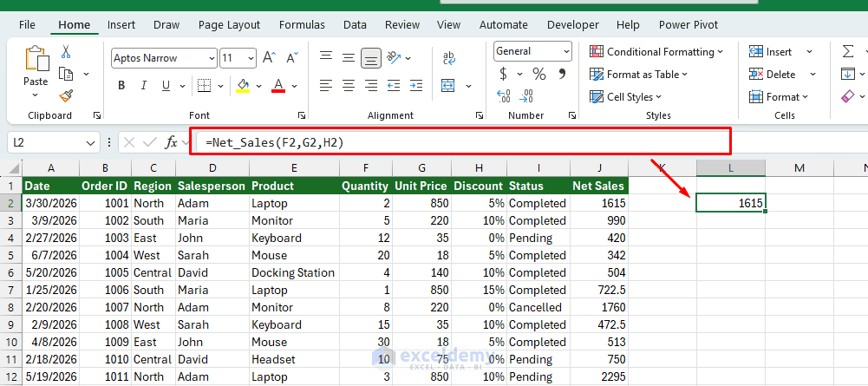Screen dimensions: 868x386
Task: Decrease Decimal places
Action: (526, 96)
